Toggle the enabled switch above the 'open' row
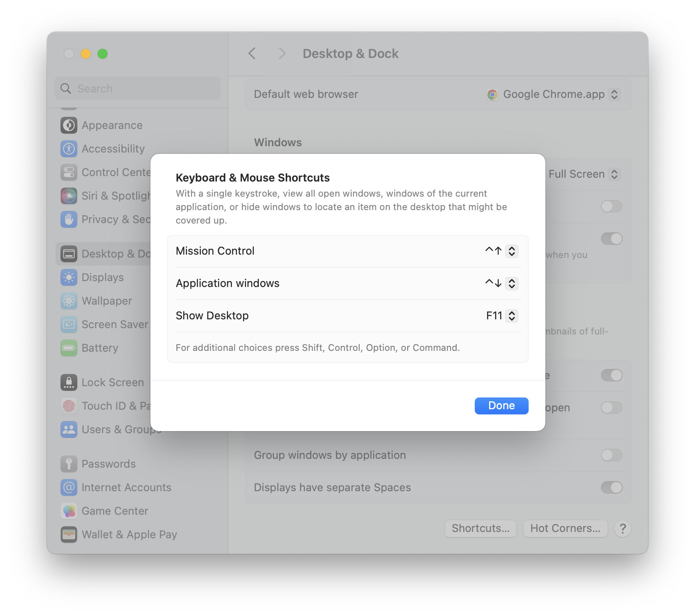Image resolution: width=695 pixels, height=616 pixels. tap(612, 375)
